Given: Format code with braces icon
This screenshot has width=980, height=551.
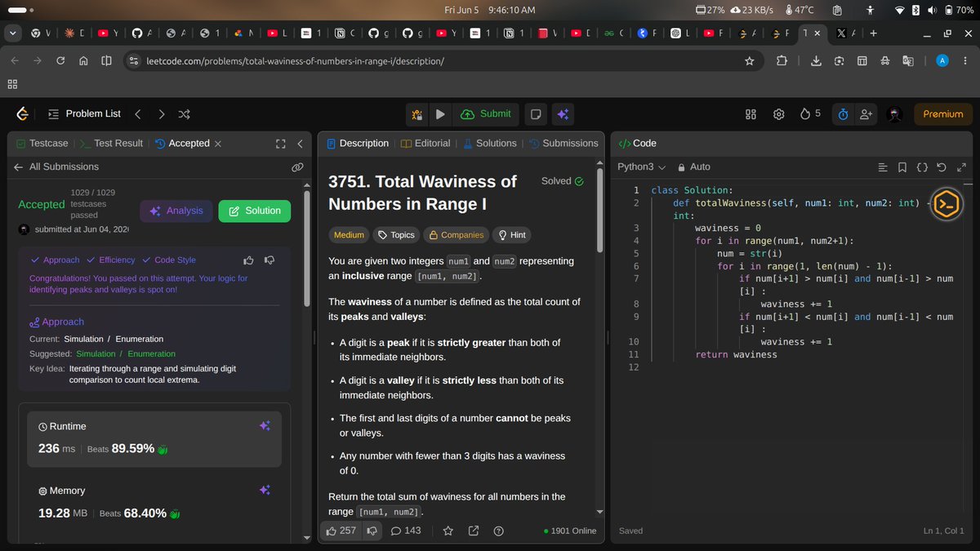Looking at the screenshot, I should (x=922, y=167).
